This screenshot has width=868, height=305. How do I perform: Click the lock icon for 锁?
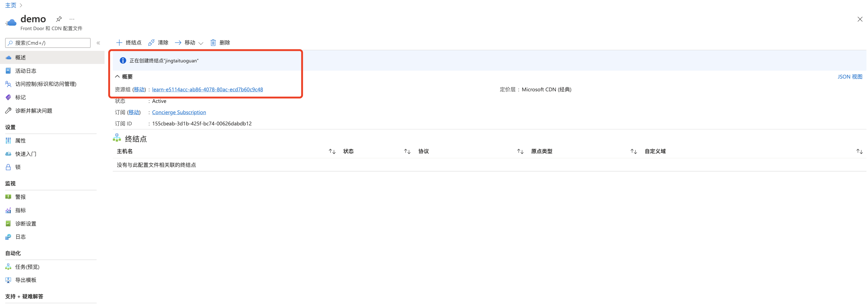pos(8,167)
